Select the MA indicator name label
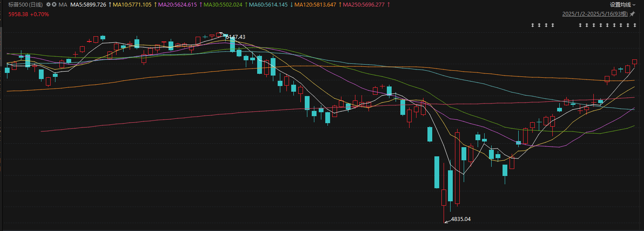 [x=63, y=4]
